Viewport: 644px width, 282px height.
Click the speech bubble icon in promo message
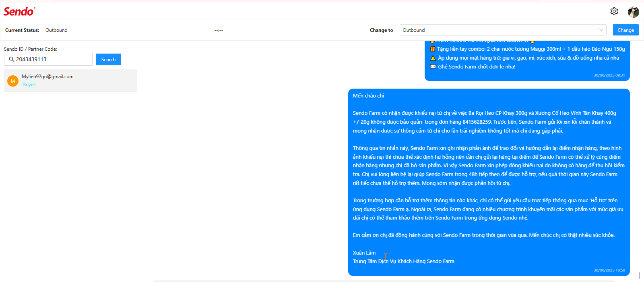point(433,67)
